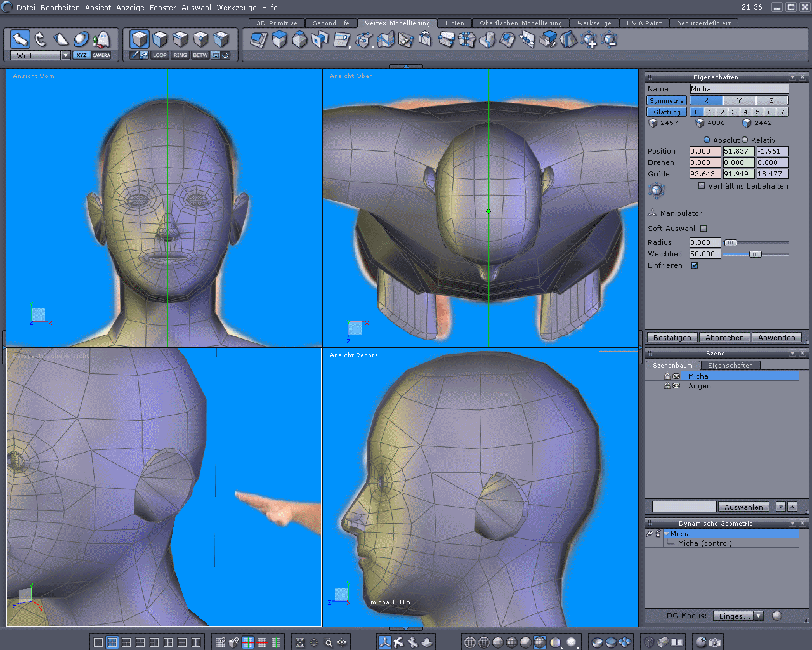Activate the ghost universal manipulator tool
This screenshot has width=812, height=650.
(x=101, y=39)
